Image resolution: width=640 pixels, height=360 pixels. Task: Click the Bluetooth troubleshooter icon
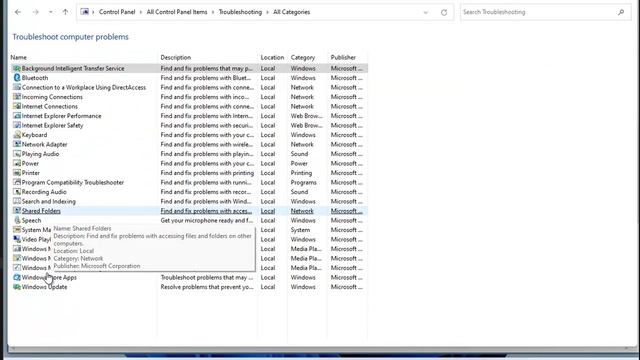click(17, 78)
